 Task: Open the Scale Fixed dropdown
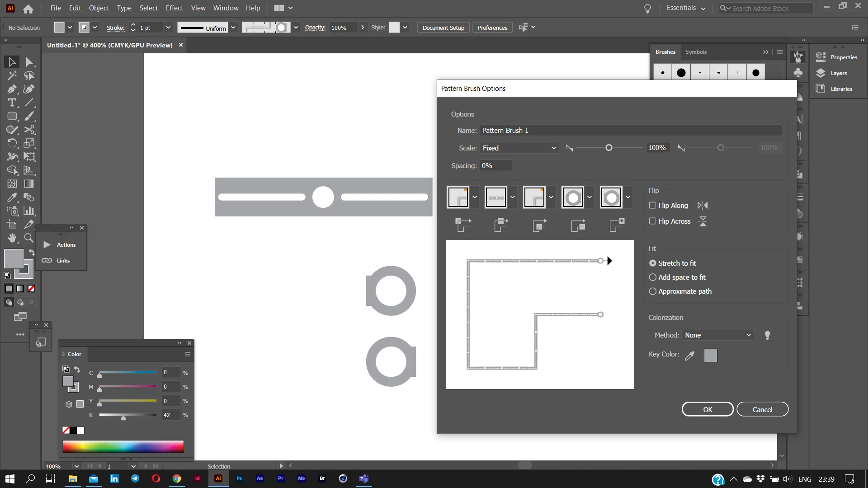(x=519, y=148)
